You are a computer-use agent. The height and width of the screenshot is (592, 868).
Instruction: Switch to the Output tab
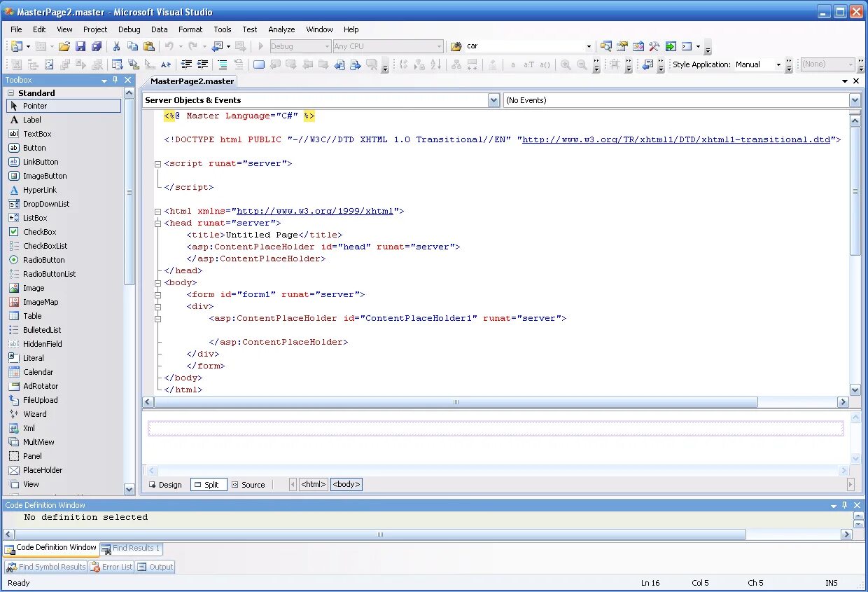click(x=155, y=567)
